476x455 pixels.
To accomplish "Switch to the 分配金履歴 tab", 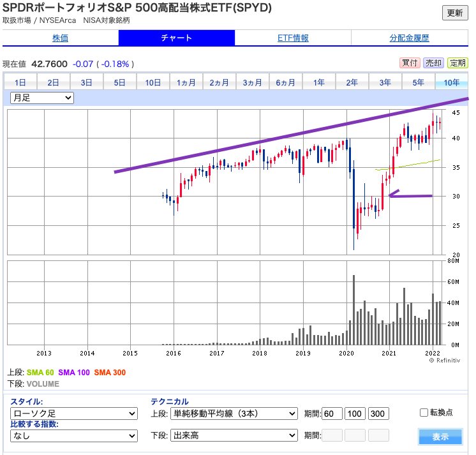I will pyautogui.click(x=410, y=38).
